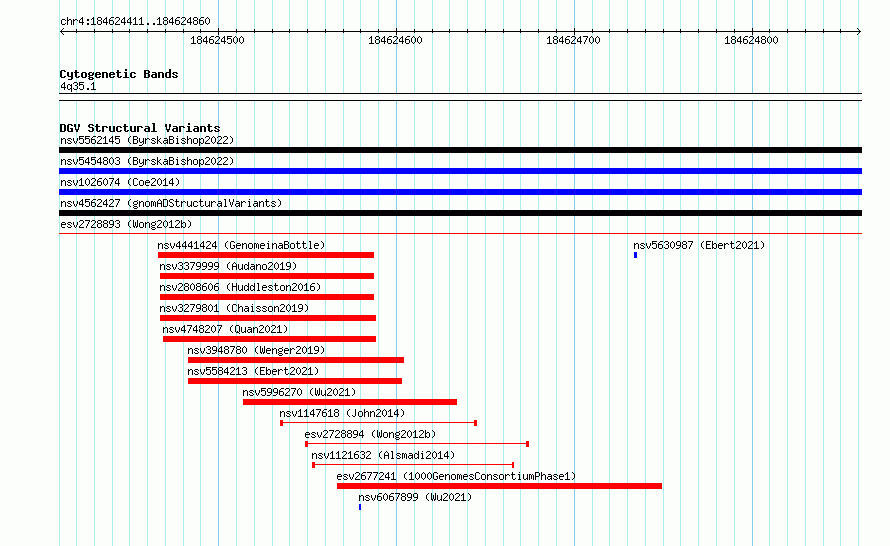This screenshot has width=890, height=546.
Task: Select the blue bar under nsv1026074
Action: (x=460, y=192)
